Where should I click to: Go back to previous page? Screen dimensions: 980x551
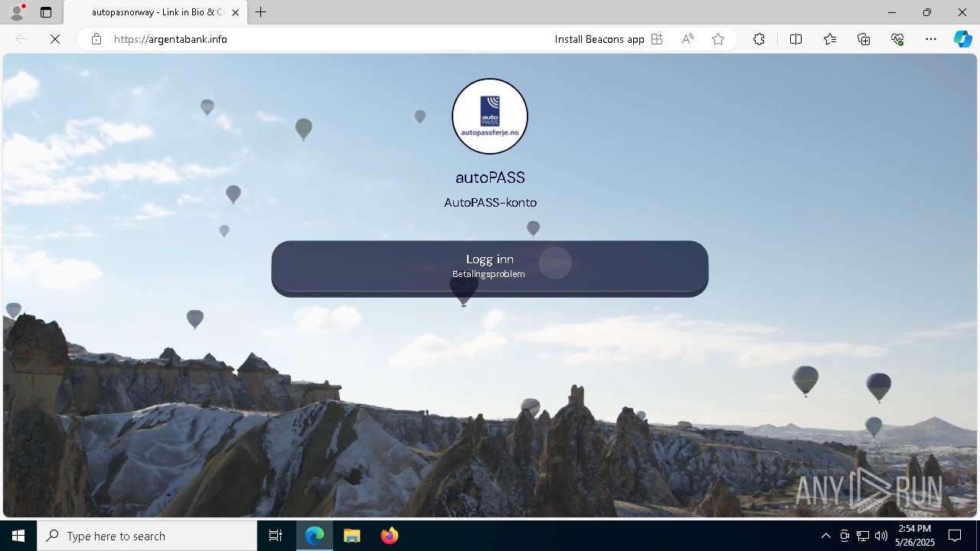click(21, 39)
